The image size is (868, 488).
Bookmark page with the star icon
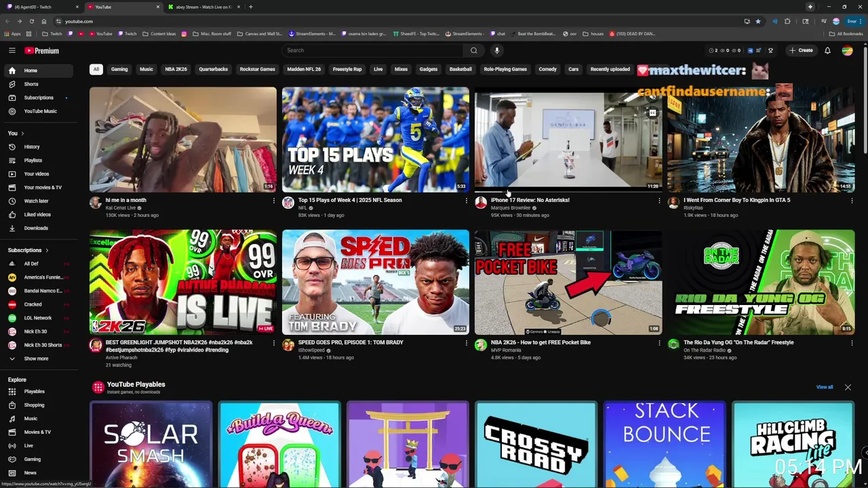coord(758,21)
